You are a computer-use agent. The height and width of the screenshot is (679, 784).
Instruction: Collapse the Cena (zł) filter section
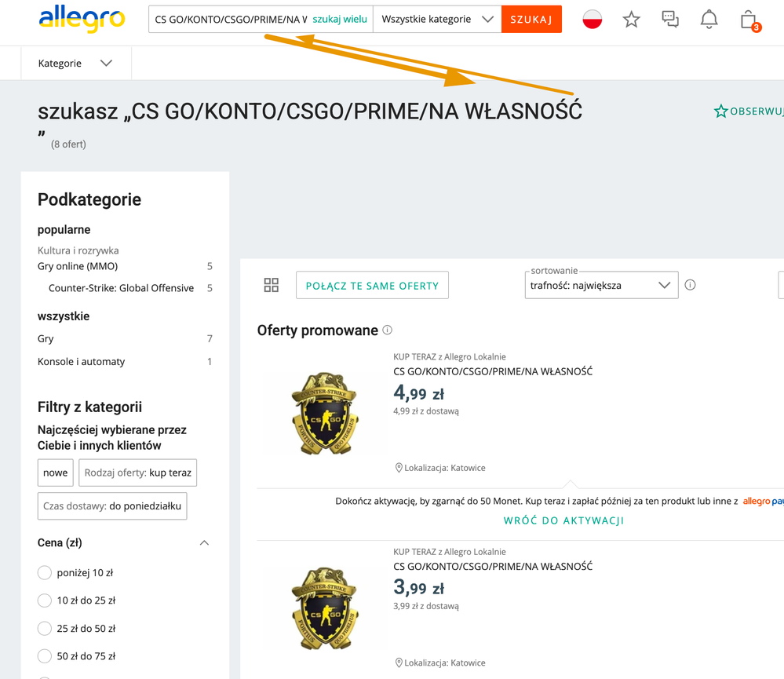tap(205, 543)
